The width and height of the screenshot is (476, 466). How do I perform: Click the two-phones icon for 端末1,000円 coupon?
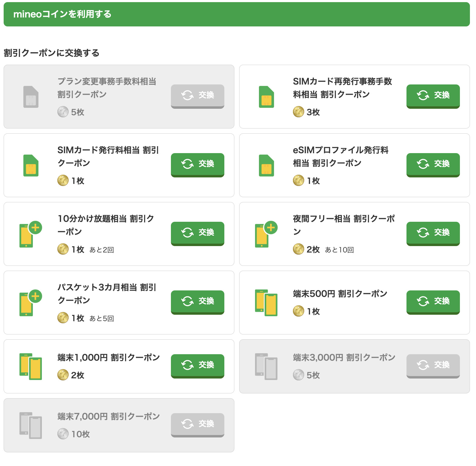[30, 366]
